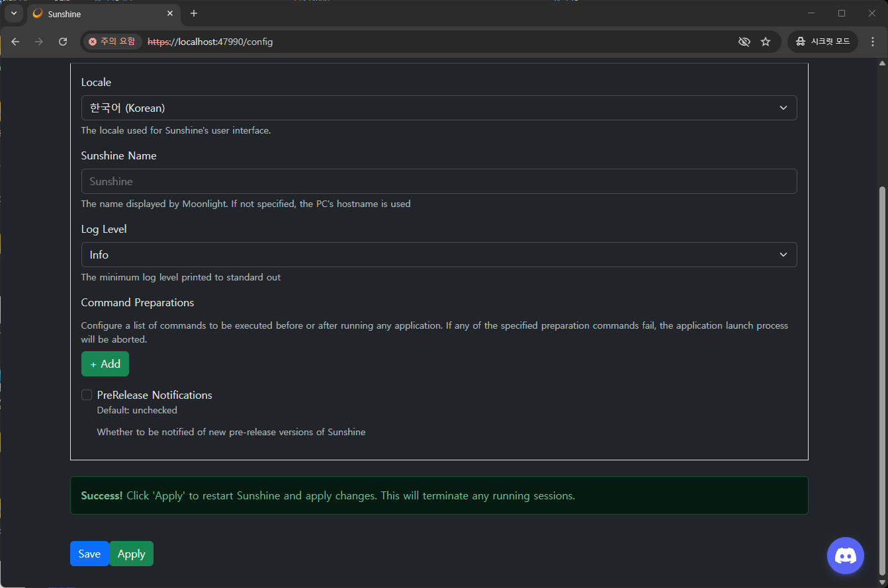Click the Save button
Viewport: 888px width, 588px height.
pos(89,554)
